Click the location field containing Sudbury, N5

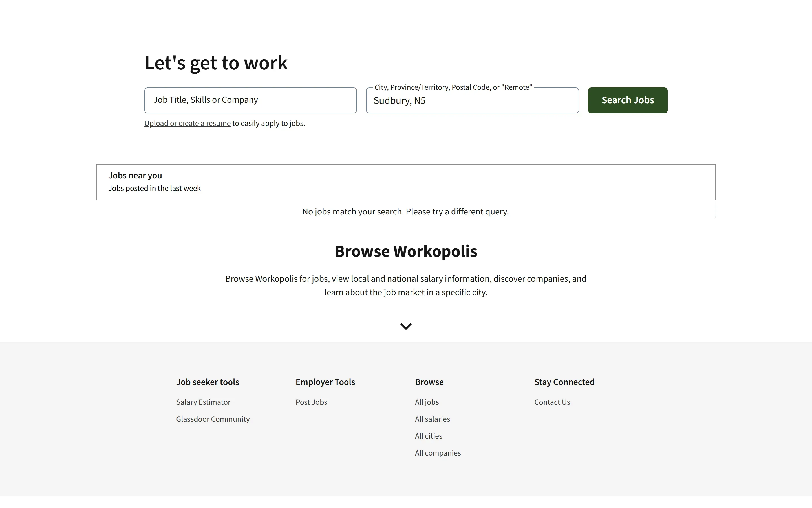coord(472,100)
